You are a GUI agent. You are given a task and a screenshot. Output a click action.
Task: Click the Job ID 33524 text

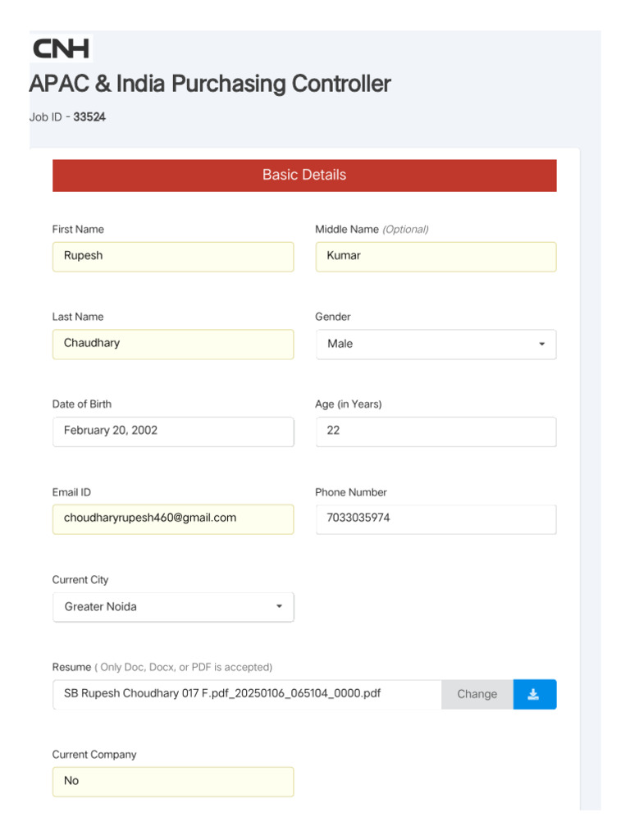pyautogui.click(x=67, y=116)
